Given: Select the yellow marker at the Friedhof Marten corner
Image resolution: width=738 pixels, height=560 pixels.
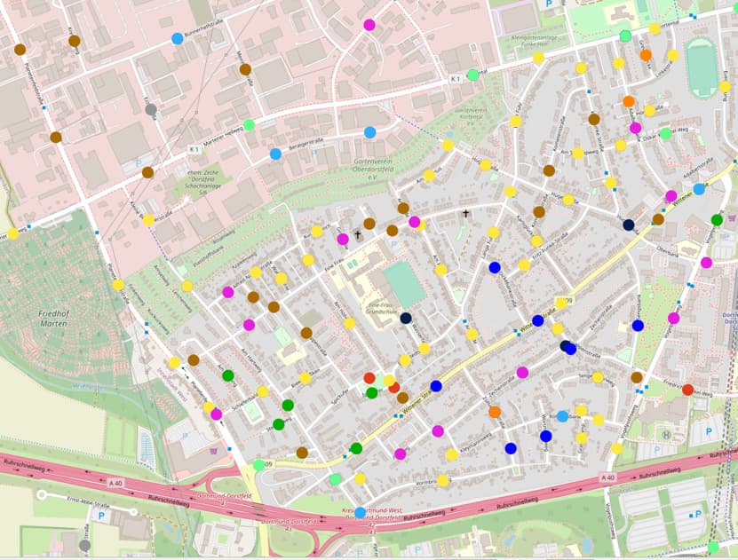Looking at the screenshot, I should [118, 285].
